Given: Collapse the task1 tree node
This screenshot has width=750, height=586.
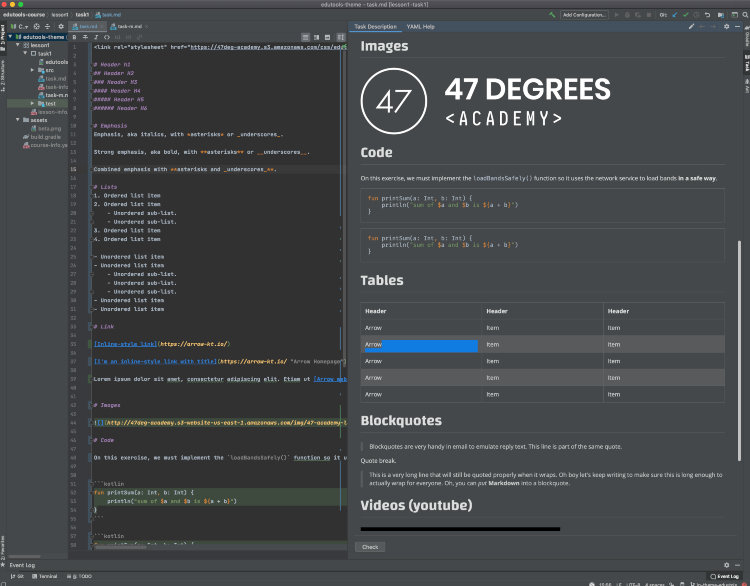Looking at the screenshot, I should (x=25, y=53).
